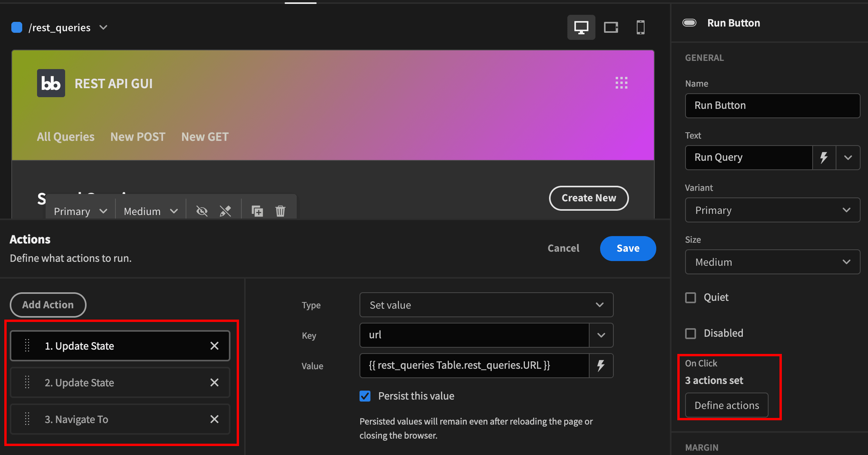
Task: Grab drag handle of 1. Update State
Action: coord(27,346)
